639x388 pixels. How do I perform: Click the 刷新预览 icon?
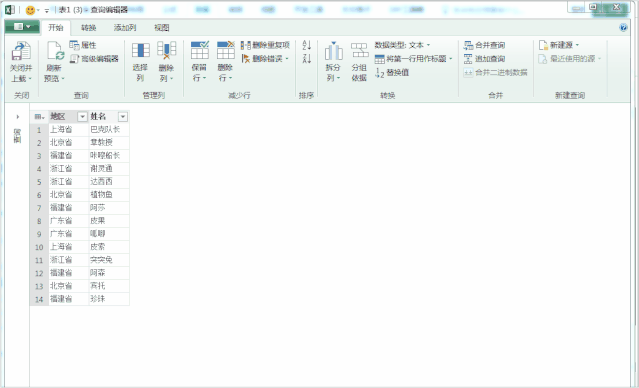[x=55, y=51]
